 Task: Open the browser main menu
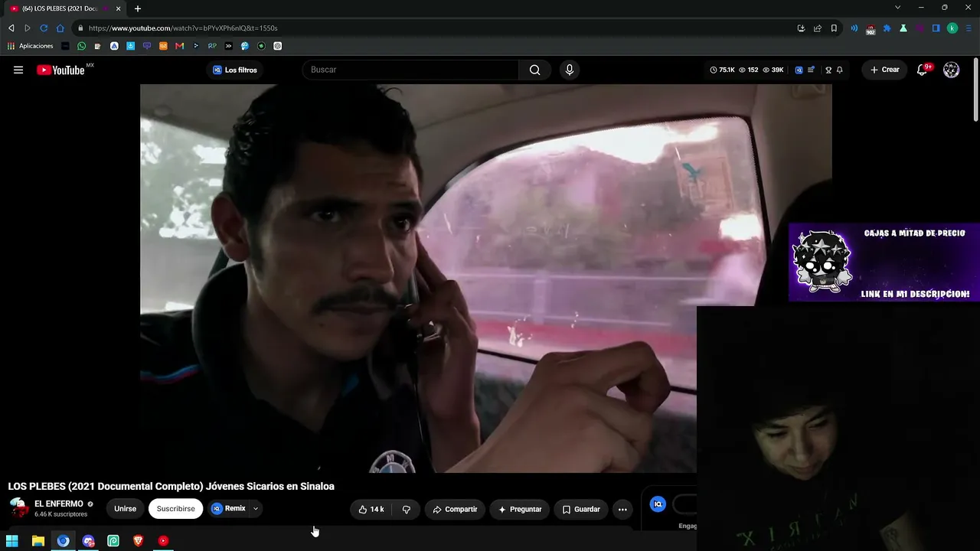pyautogui.click(x=968, y=28)
